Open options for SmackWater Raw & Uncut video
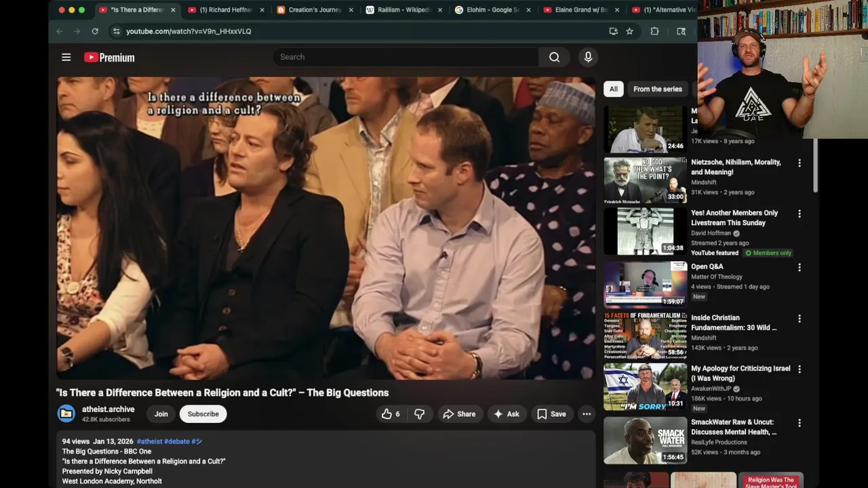 (799, 423)
